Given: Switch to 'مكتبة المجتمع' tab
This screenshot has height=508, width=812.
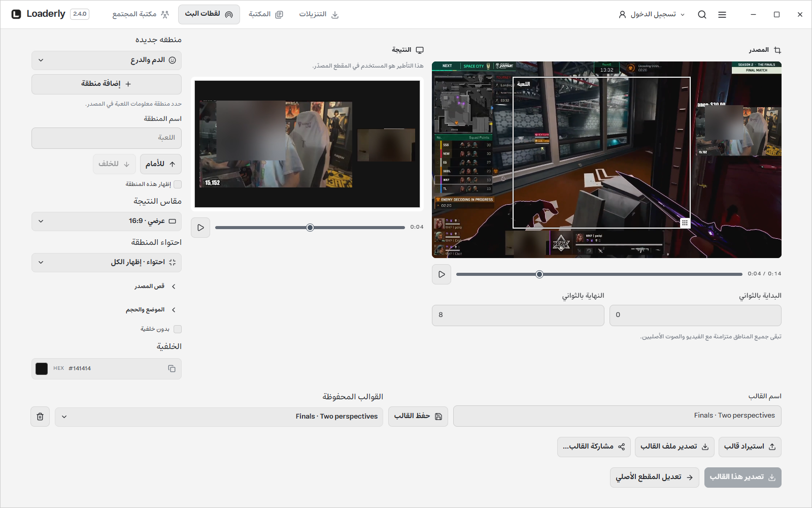Looking at the screenshot, I should click(141, 14).
